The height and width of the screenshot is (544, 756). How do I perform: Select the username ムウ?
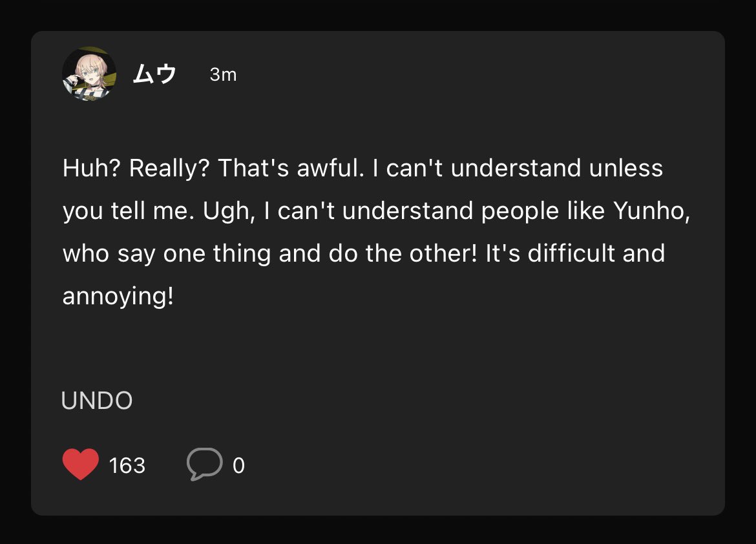tap(154, 74)
